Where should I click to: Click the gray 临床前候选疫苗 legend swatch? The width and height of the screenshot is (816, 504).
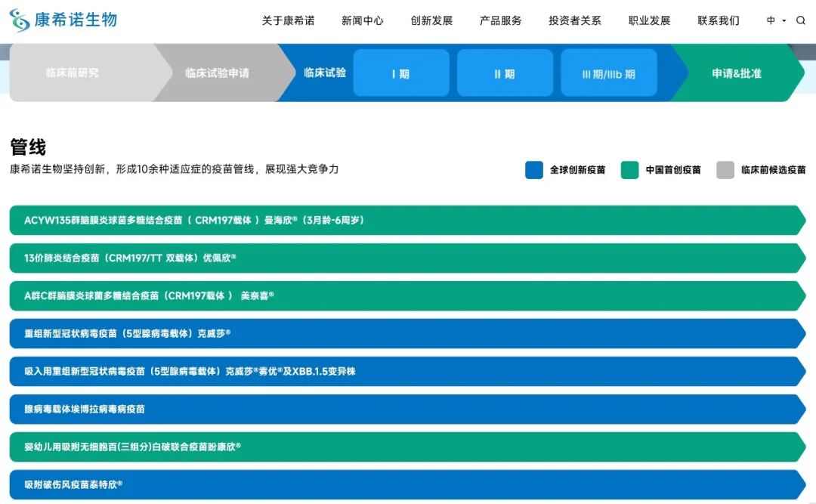[x=725, y=170]
